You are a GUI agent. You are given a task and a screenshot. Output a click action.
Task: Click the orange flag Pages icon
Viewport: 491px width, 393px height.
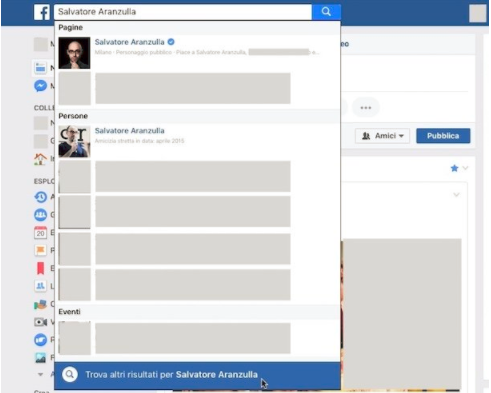(x=40, y=250)
